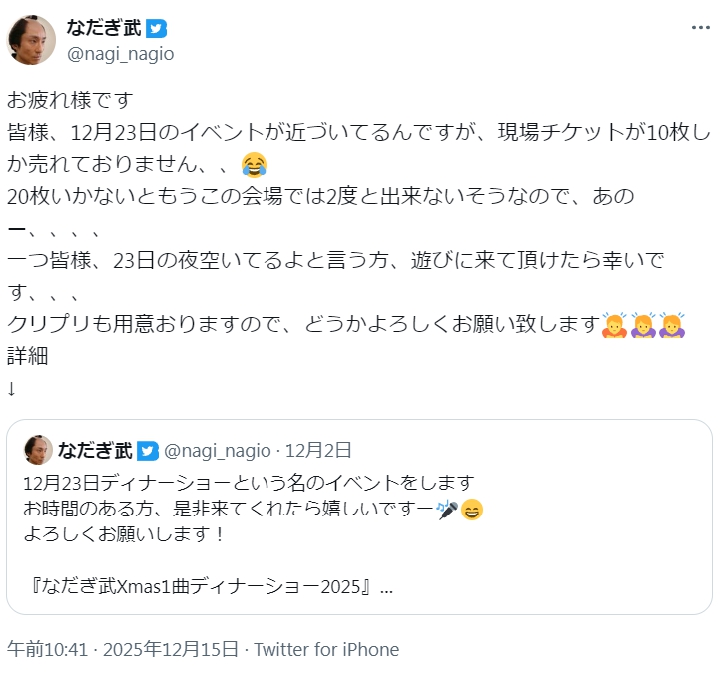Screen dimensions: 725x674
Task: Click the main tweet's profile avatar
Action: [31, 40]
